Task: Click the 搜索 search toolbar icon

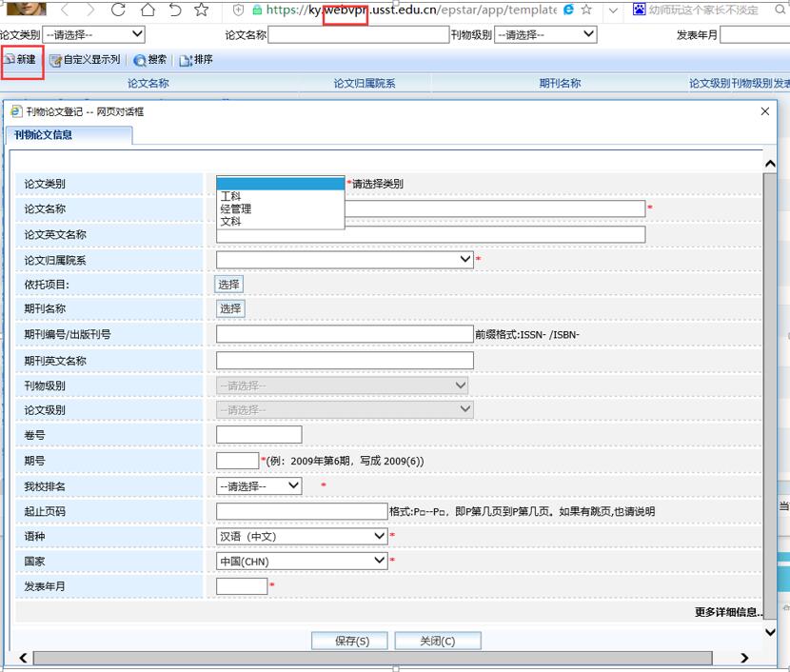Action: 150,60
